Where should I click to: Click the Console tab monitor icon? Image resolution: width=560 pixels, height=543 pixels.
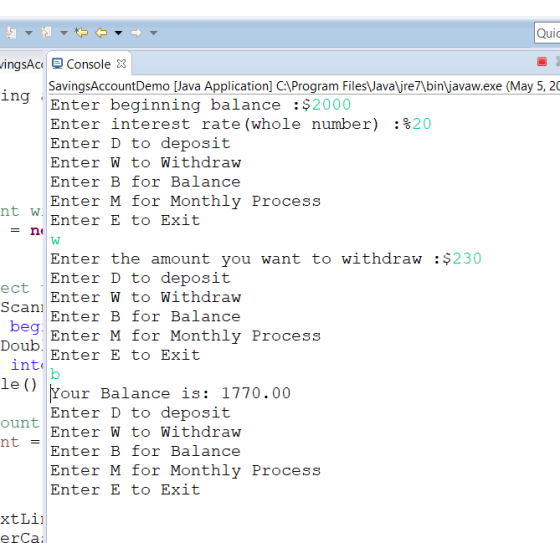point(57,64)
